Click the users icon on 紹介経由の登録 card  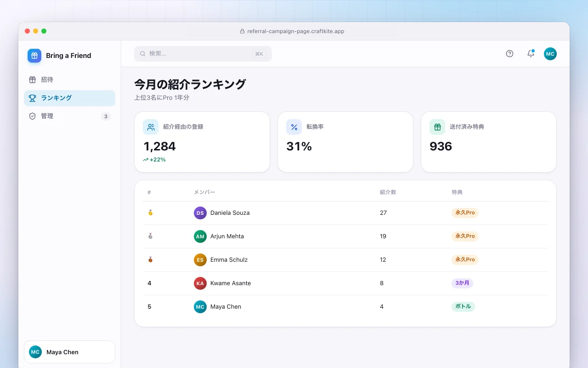pyautogui.click(x=151, y=127)
